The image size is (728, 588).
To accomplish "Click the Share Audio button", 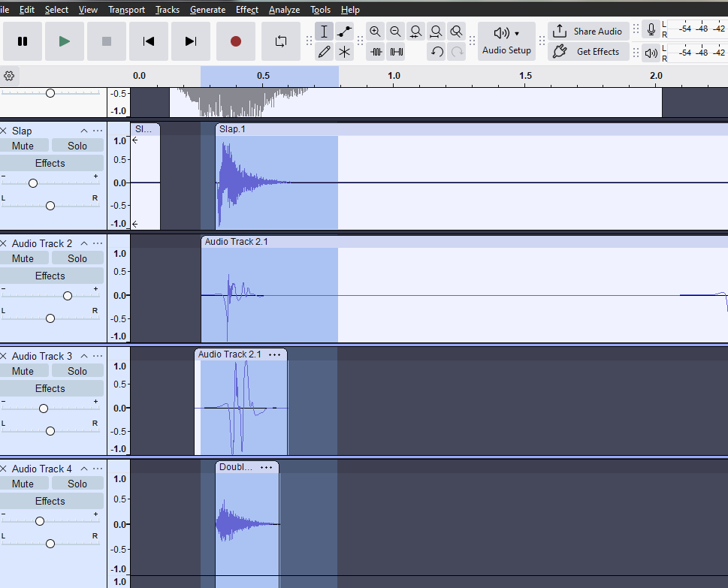I will click(x=588, y=32).
